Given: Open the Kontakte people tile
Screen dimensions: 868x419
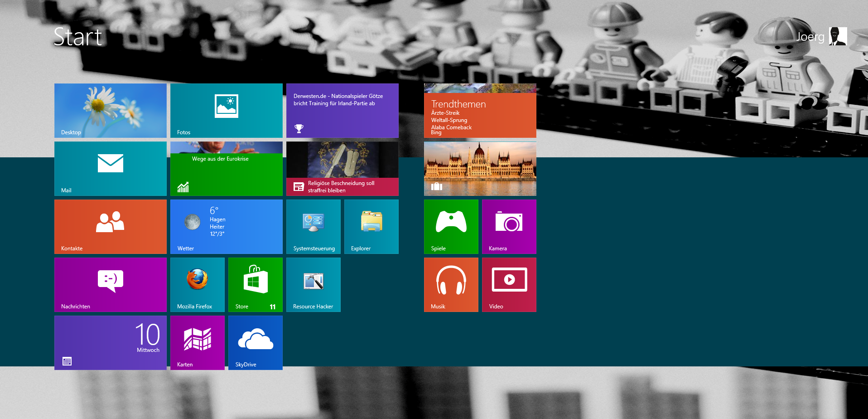Looking at the screenshot, I should click(x=111, y=227).
